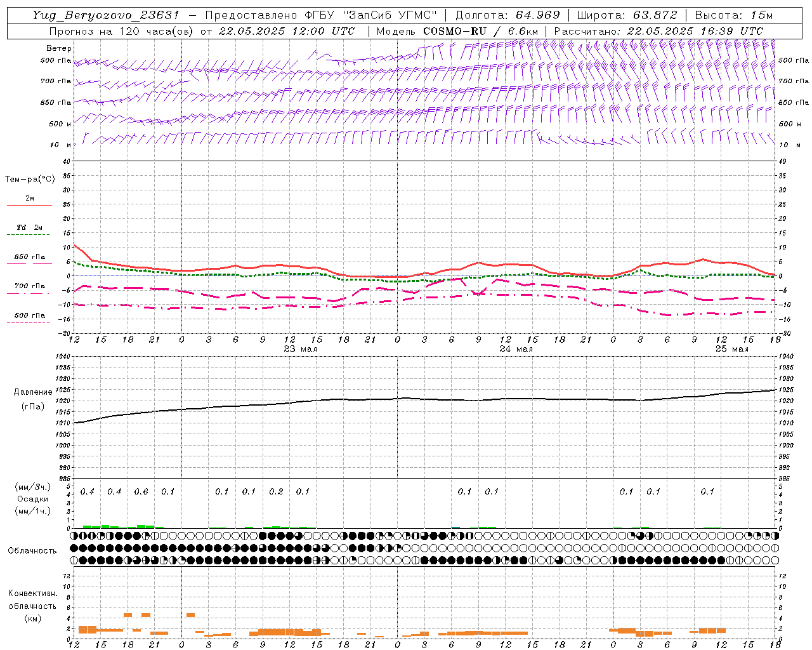Click the Модель COSMO-RU / 6.6км label
This screenshot has width=812, height=650.
[x=457, y=31]
